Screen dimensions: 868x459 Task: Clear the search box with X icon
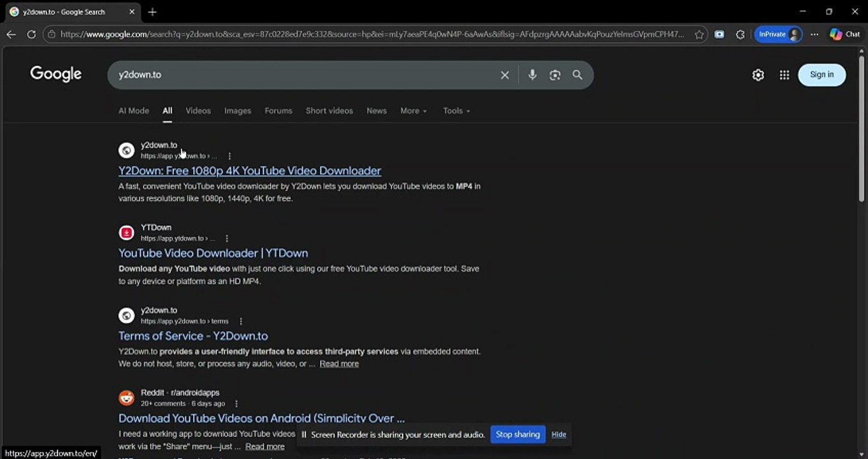[505, 75]
